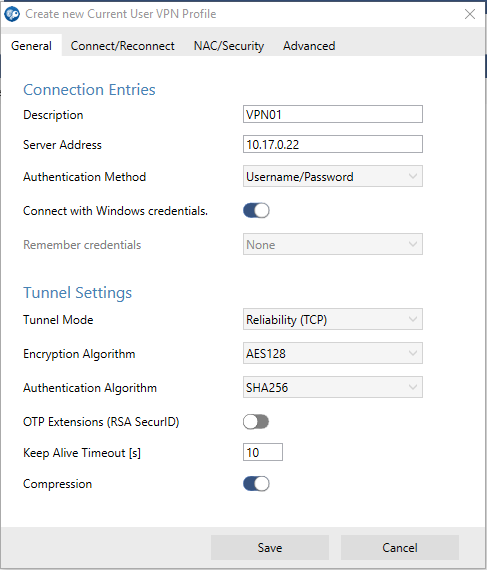Switch to the Connect/Reconnect tab

tap(122, 46)
